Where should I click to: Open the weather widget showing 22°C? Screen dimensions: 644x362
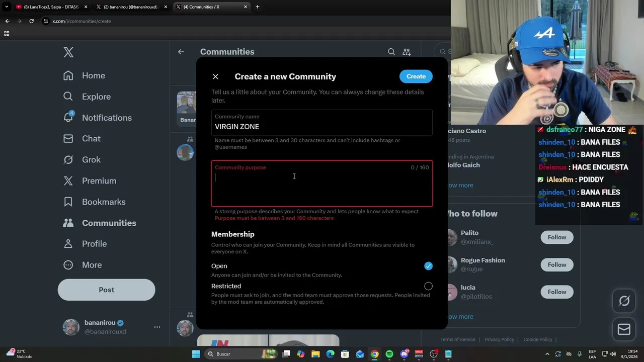(20, 354)
